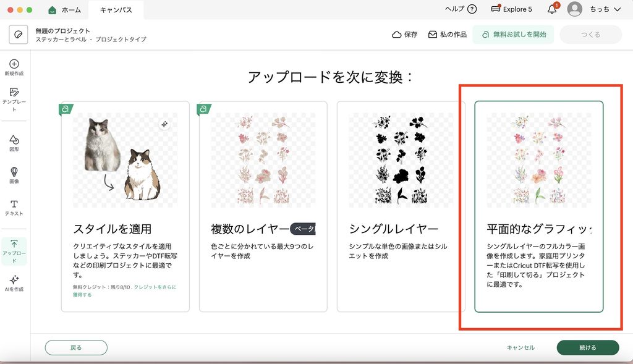Open the ヘルプ help question icon
The width and height of the screenshot is (633, 364).
[x=472, y=9]
